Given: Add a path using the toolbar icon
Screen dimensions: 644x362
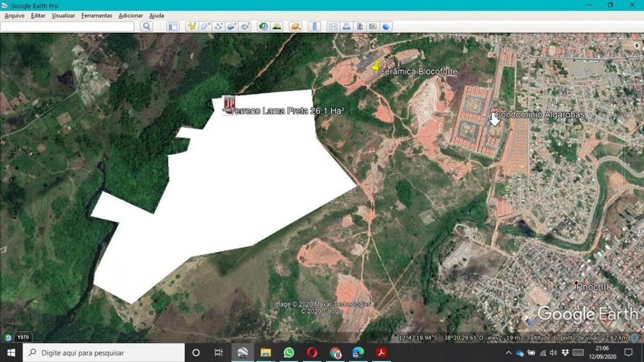Looking at the screenshot, I should tap(218, 27).
